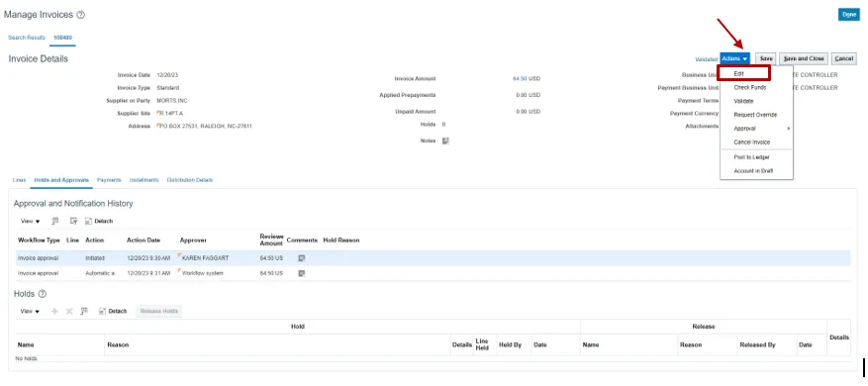The width and height of the screenshot is (868, 386).
Task: Click 12/20/23 9:31 AM action date
Action: 148,273
